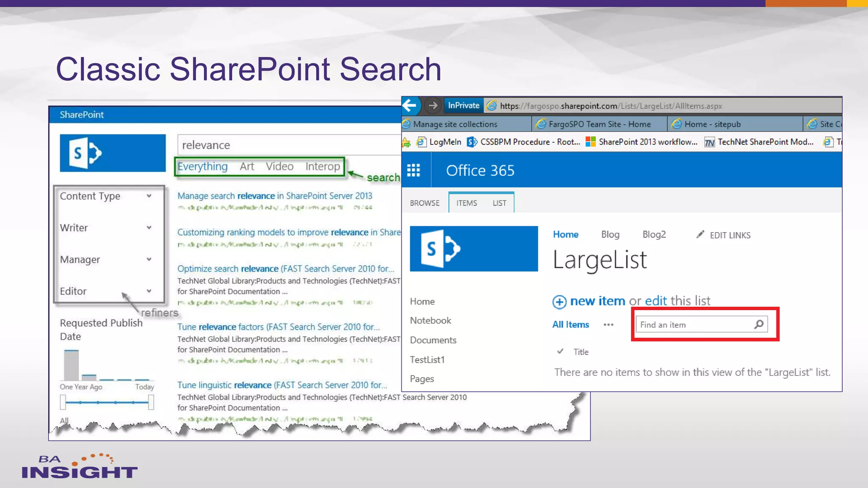
Task: Click the SharePoint logo in LargeList site
Action: tap(474, 249)
